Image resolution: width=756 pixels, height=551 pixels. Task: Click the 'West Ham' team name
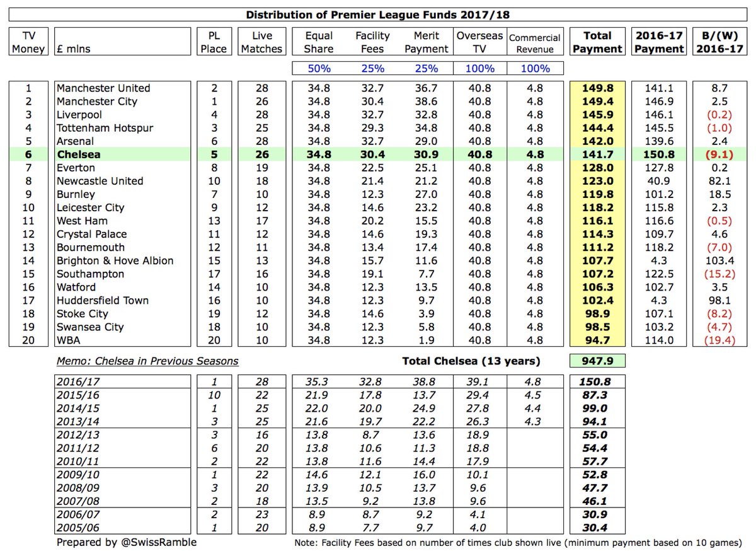pos(82,221)
